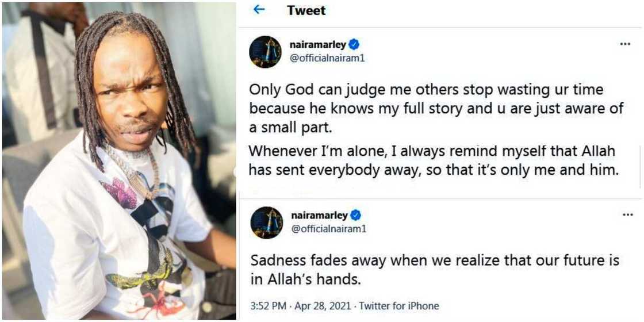644x322 pixels.
Task: Open the @officialnairam1 handle in the second tweet
Action: (327, 229)
